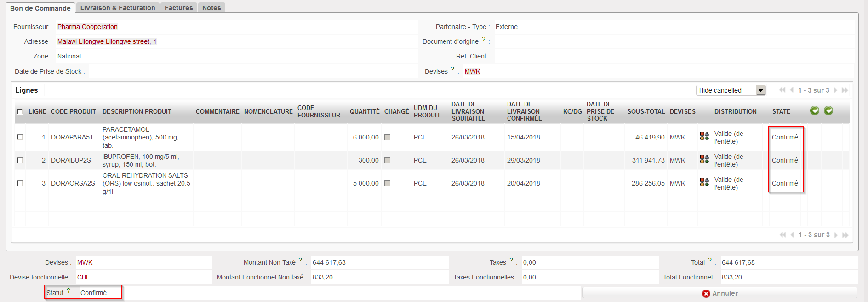868x302 pixels.
Task: Go to next page in top pager
Action: [835, 90]
